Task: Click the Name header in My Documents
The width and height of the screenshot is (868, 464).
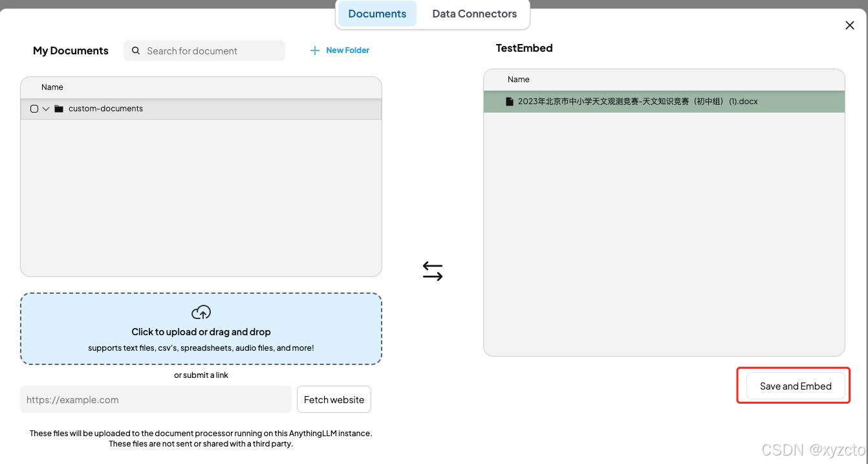Action: coord(52,87)
